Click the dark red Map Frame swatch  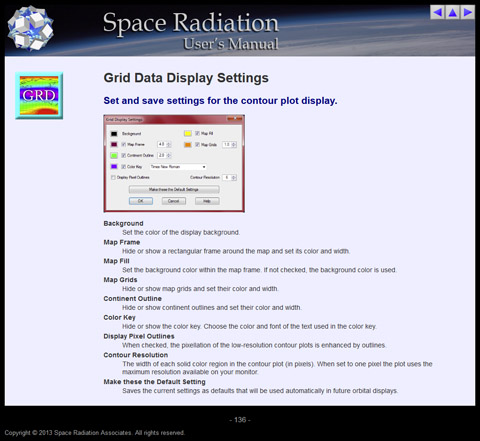pos(114,144)
